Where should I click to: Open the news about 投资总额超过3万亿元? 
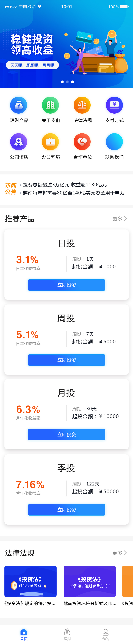[x=65, y=185]
